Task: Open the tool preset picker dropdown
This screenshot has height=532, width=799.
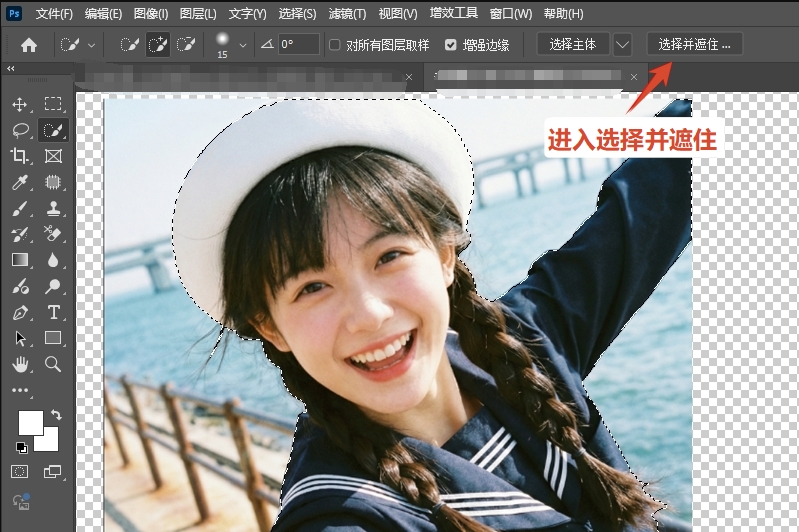Action: [x=91, y=45]
